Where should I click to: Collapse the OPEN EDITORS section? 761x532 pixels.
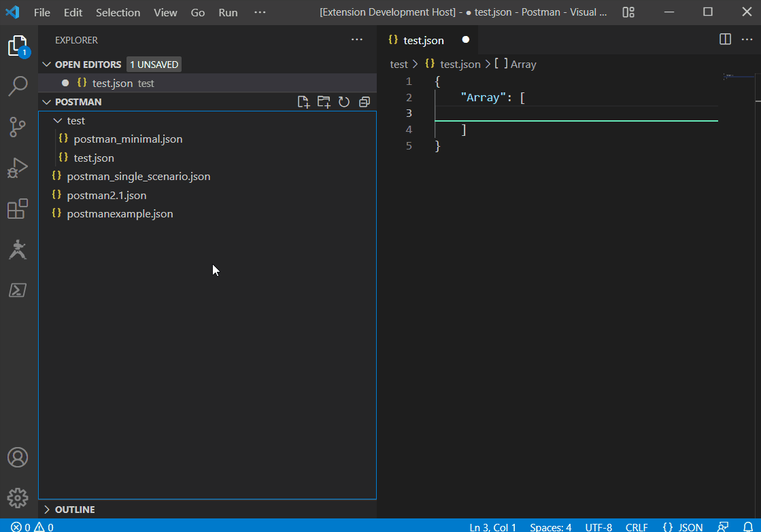coord(47,65)
